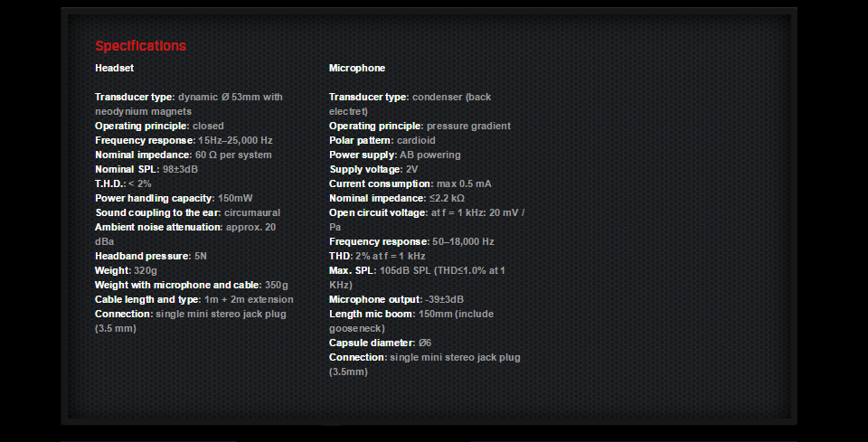
Task: Click the headset Transducer type label
Action: pyautogui.click(x=135, y=97)
